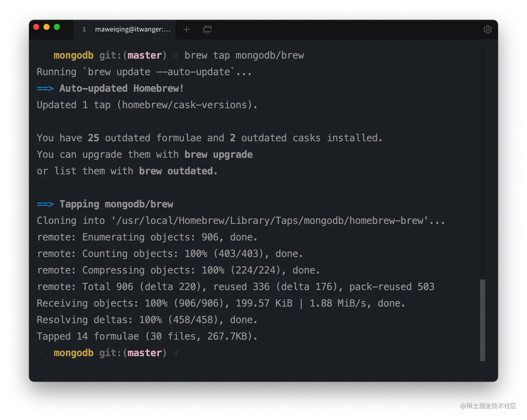Click the split pane window icon
Image resolution: width=527 pixels, height=420 pixels.
(x=207, y=29)
